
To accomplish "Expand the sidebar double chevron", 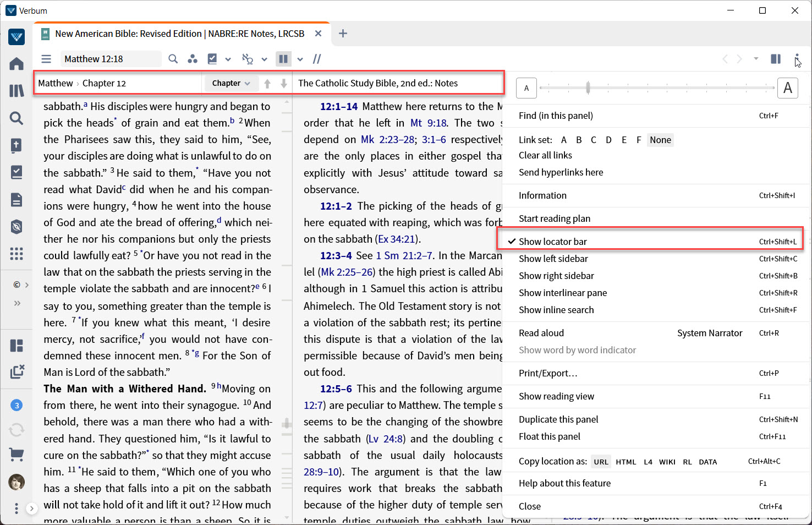I will 17,303.
